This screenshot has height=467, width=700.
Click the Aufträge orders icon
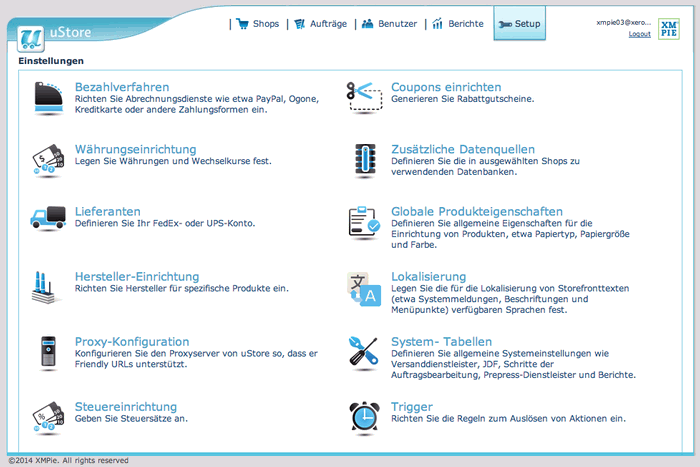300,24
